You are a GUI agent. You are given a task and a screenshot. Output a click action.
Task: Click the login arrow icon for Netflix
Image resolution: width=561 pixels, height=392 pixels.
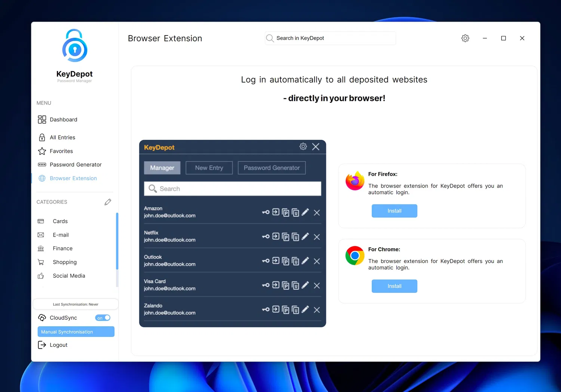(x=276, y=237)
